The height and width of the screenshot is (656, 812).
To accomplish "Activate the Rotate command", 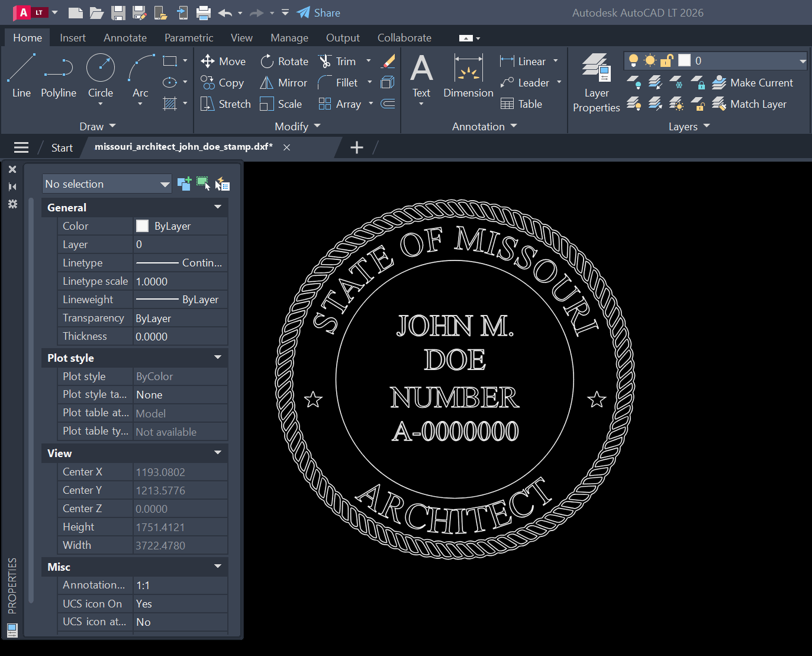I will pyautogui.click(x=284, y=61).
